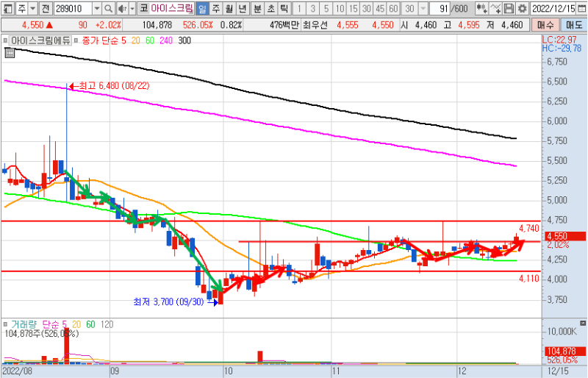Screen dimensions: 588x378
Task: Click the 476백만 trading value
Action: click(284, 25)
